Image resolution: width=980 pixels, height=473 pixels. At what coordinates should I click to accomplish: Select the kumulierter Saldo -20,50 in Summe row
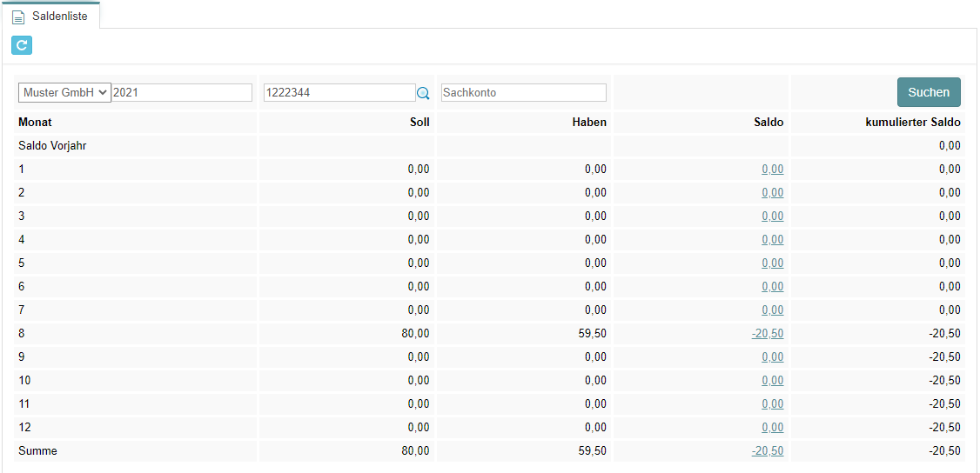click(944, 451)
